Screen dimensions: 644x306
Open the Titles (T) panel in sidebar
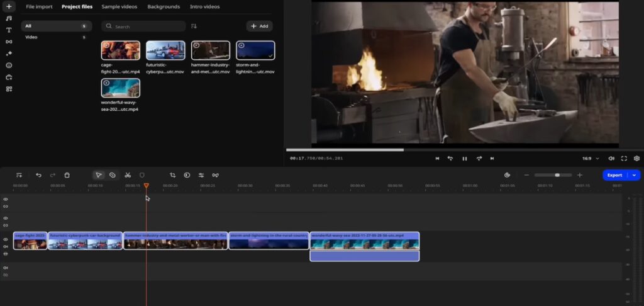[9, 30]
